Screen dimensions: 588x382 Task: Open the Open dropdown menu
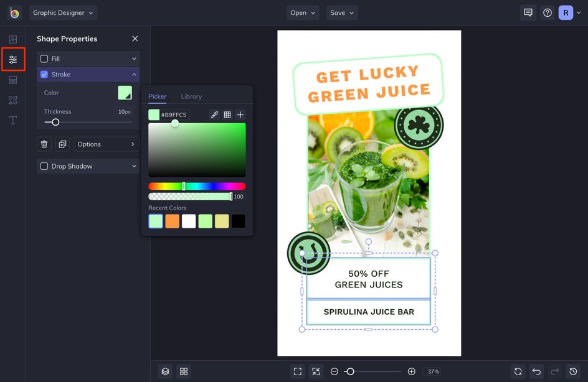pos(303,12)
